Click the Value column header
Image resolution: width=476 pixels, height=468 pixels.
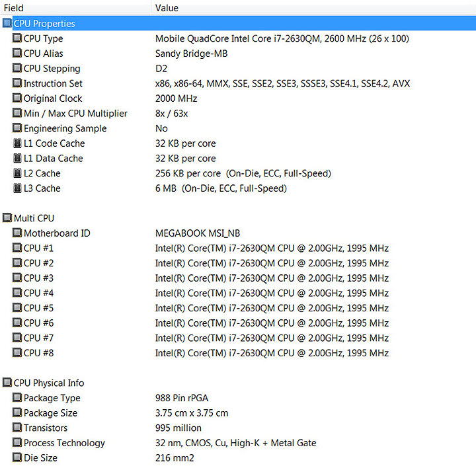coord(313,7)
